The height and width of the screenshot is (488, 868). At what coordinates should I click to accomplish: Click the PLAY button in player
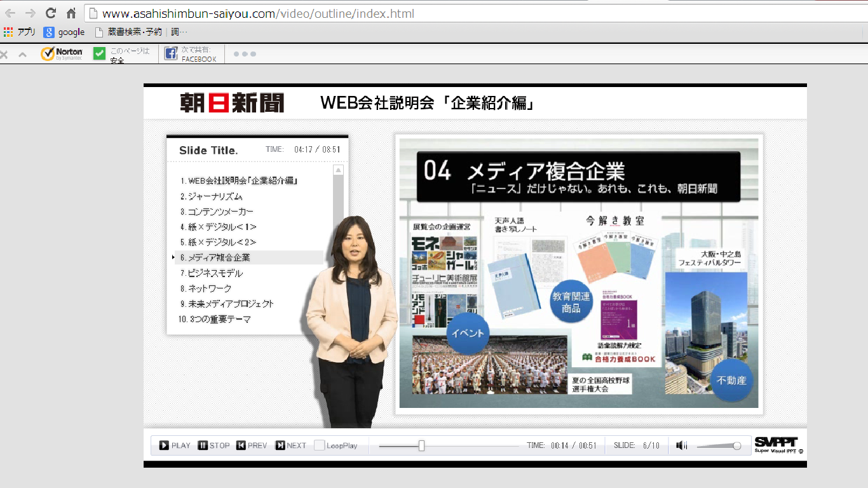[175, 445]
